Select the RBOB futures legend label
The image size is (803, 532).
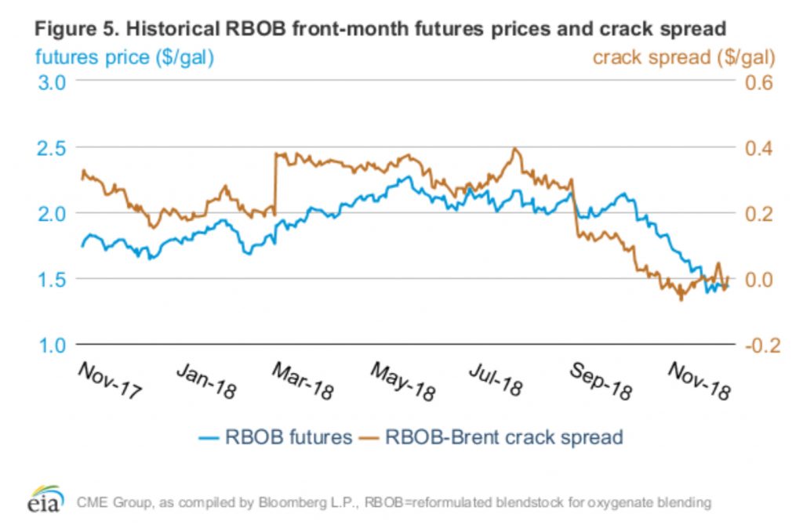[x=289, y=436]
